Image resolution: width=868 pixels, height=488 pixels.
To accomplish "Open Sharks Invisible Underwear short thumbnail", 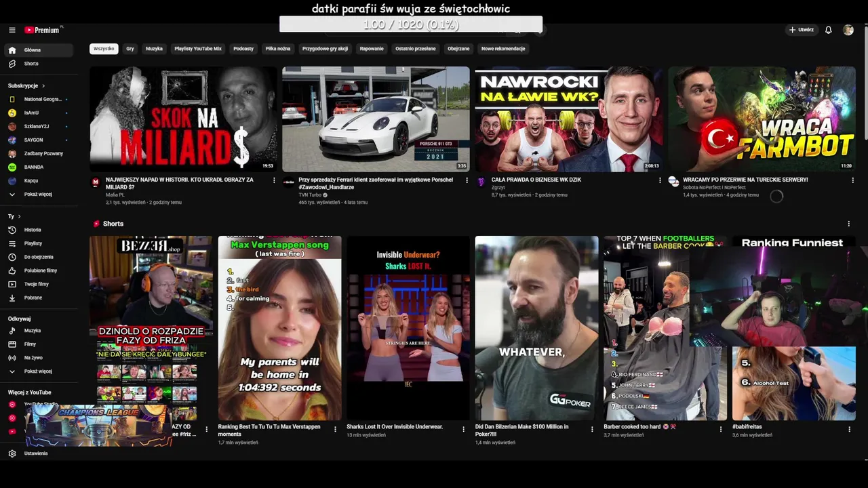I will tap(408, 328).
